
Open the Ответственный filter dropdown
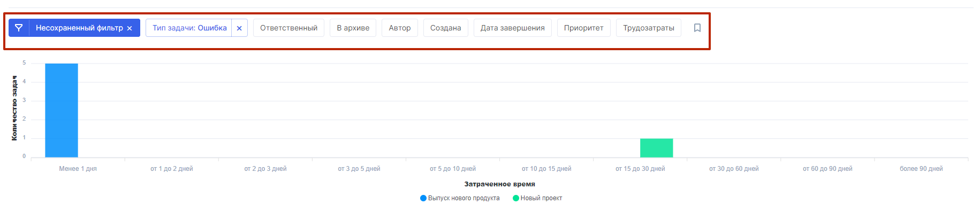tap(288, 28)
